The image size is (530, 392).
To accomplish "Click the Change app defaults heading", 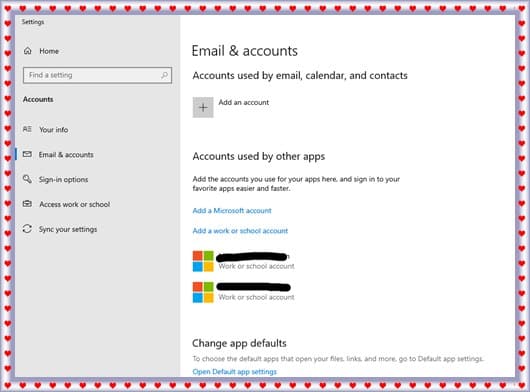I will click(239, 343).
